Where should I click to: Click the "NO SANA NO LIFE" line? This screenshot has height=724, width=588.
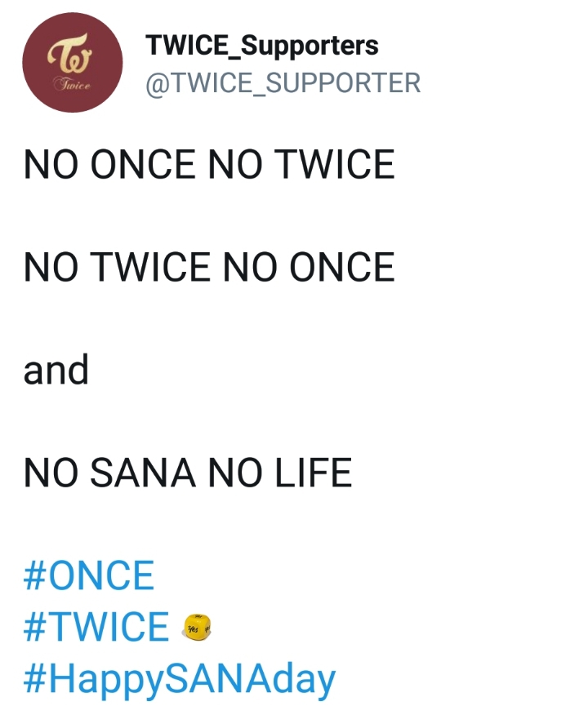pos(188,473)
